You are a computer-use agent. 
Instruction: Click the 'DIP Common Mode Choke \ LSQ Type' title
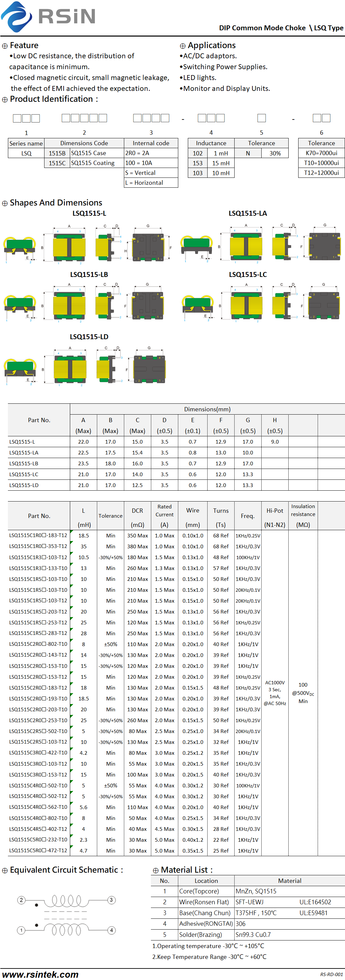click(281, 28)
